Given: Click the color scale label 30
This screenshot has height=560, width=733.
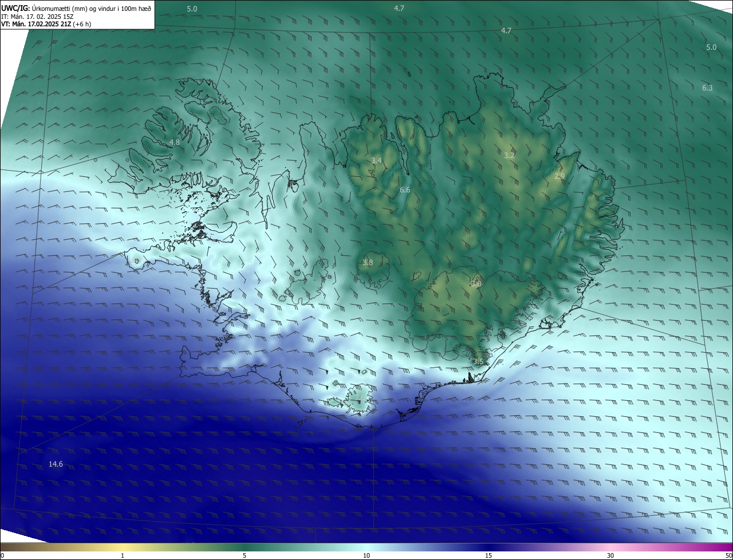Looking at the screenshot, I should pyautogui.click(x=610, y=555).
